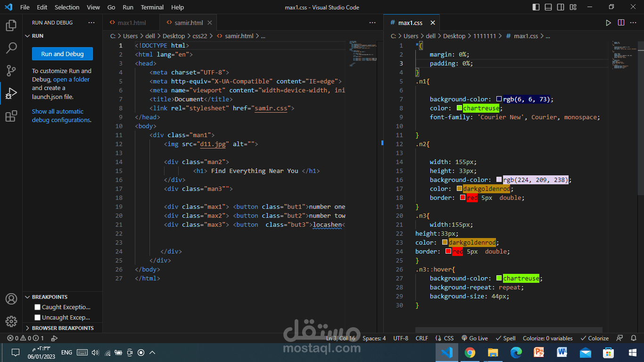Viewport: 644px width, 362px height.
Task: Open the Source Control view
Action: coord(11,71)
